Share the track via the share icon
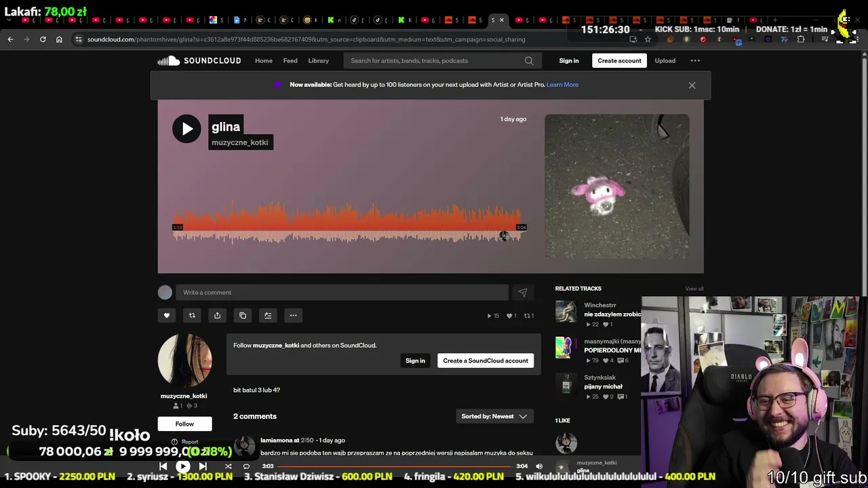This screenshot has width=868, height=488. 217,315
